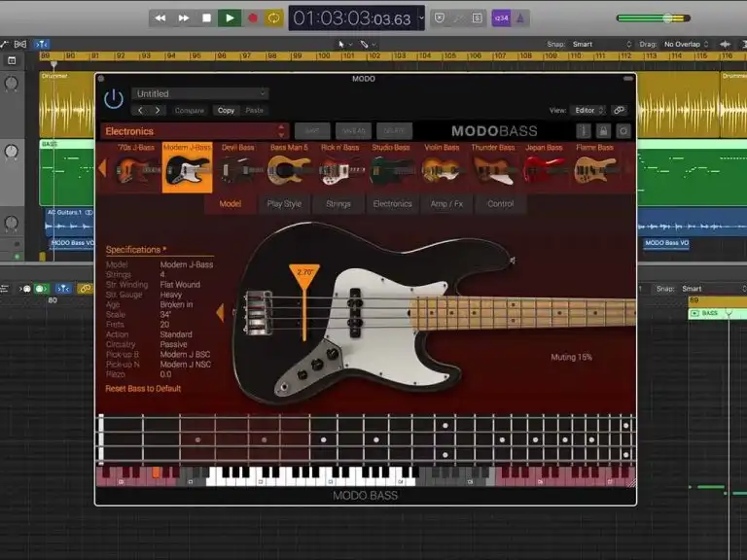
Task: Open the pencil tool menu
Action: [x=369, y=45]
